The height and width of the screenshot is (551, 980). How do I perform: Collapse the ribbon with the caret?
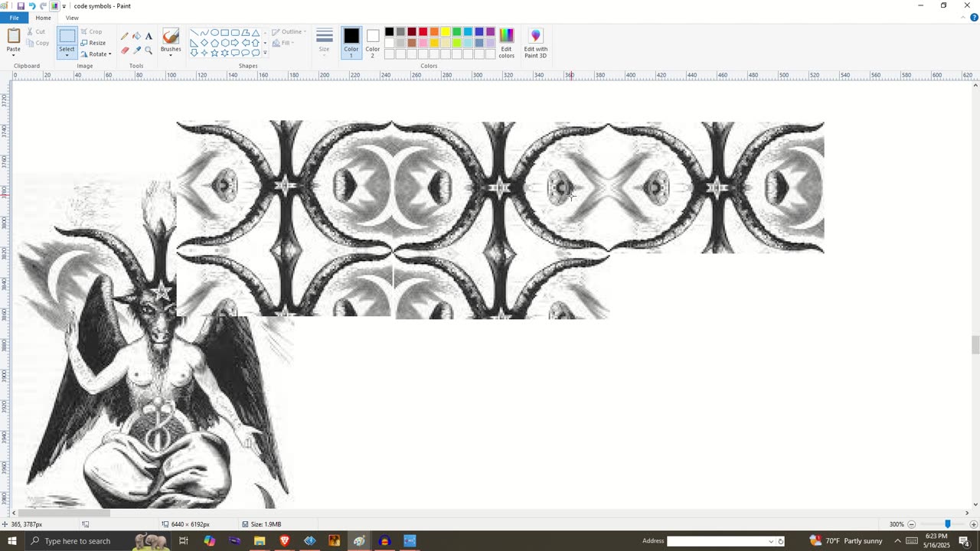click(x=963, y=18)
